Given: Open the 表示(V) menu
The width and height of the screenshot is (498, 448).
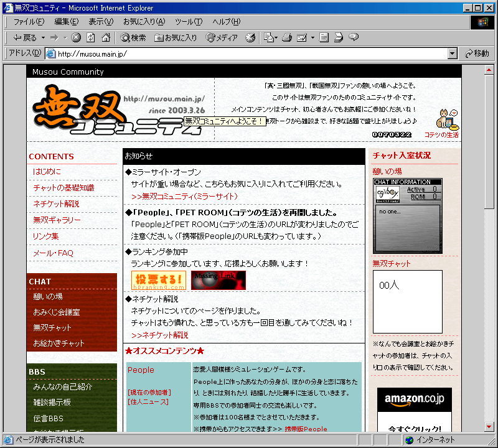Looking at the screenshot, I should tap(101, 22).
